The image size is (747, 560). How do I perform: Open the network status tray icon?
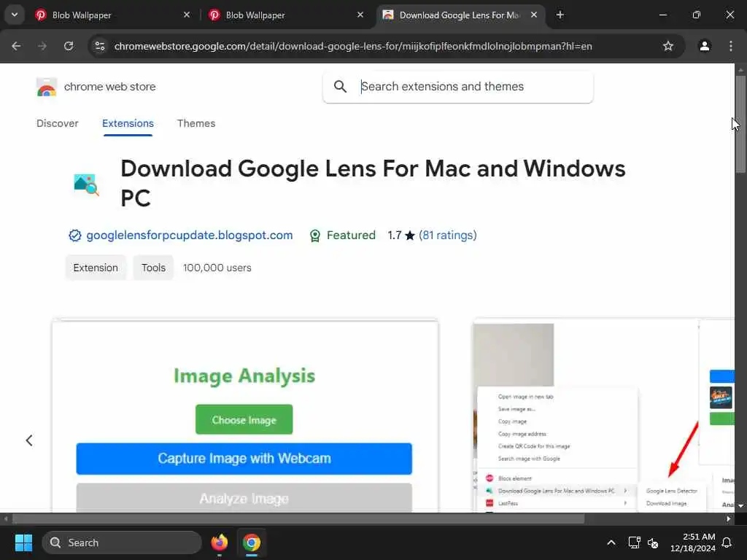tap(634, 542)
